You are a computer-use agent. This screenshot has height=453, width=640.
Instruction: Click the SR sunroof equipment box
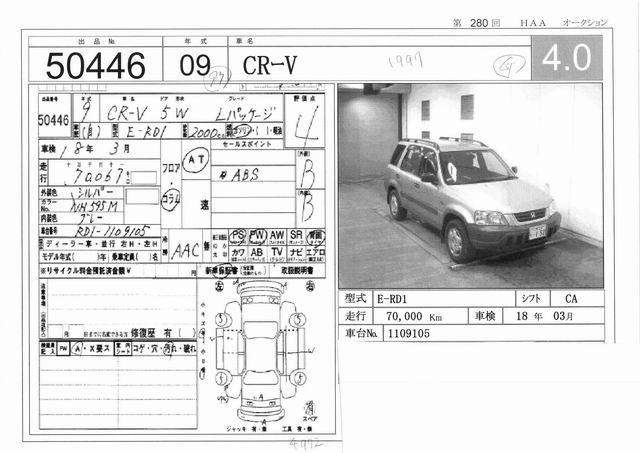pyautogui.click(x=296, y=236)
